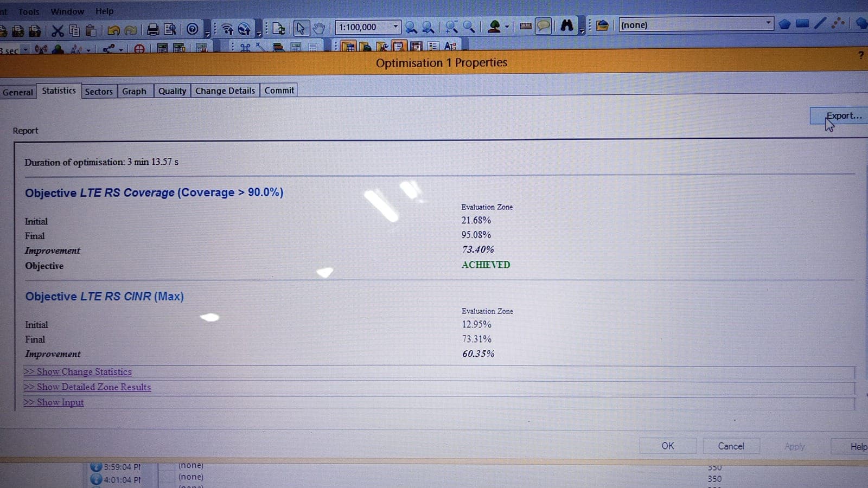
Task: Click the folder vector layer icon
Action: [x=602, y=25]
